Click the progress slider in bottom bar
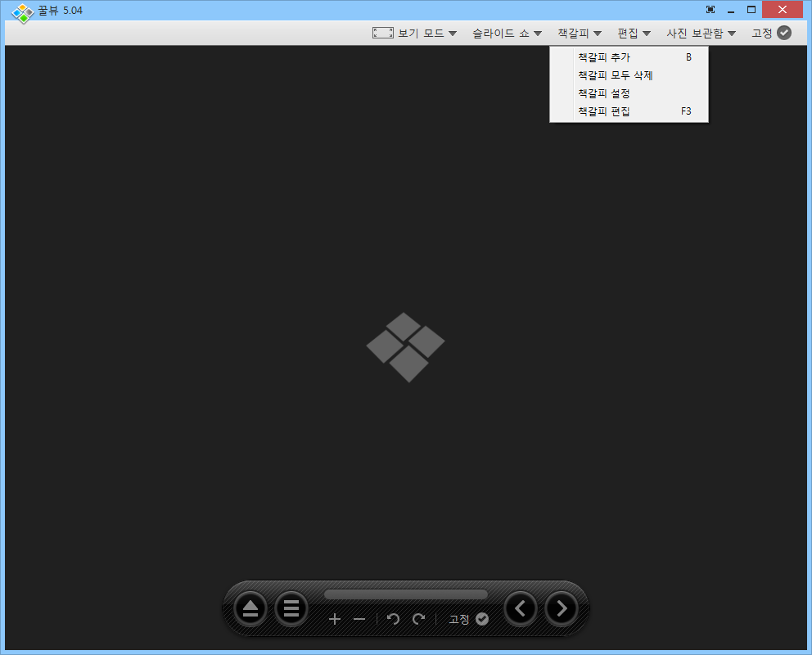This screenshot has width=812, height=655. (405, 594)
